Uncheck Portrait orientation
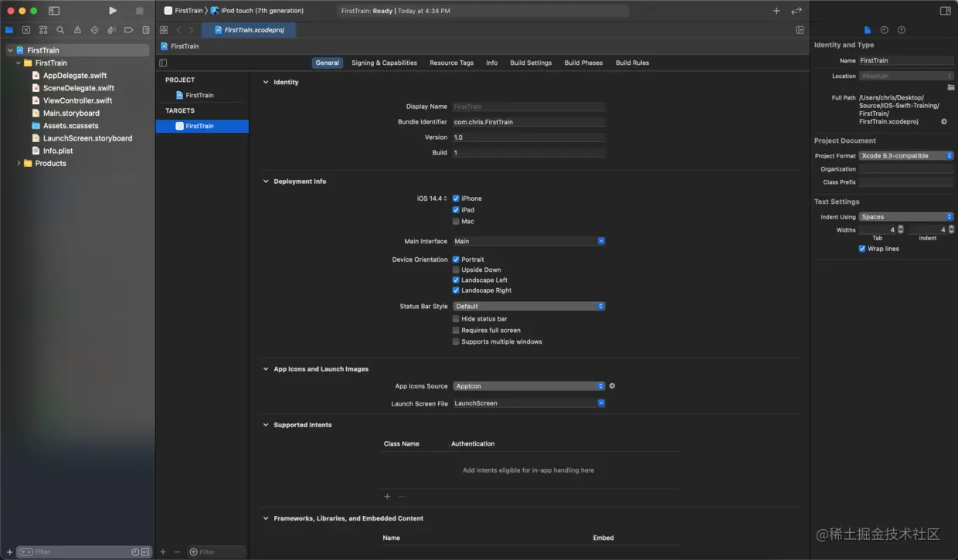 click(456, 260)
